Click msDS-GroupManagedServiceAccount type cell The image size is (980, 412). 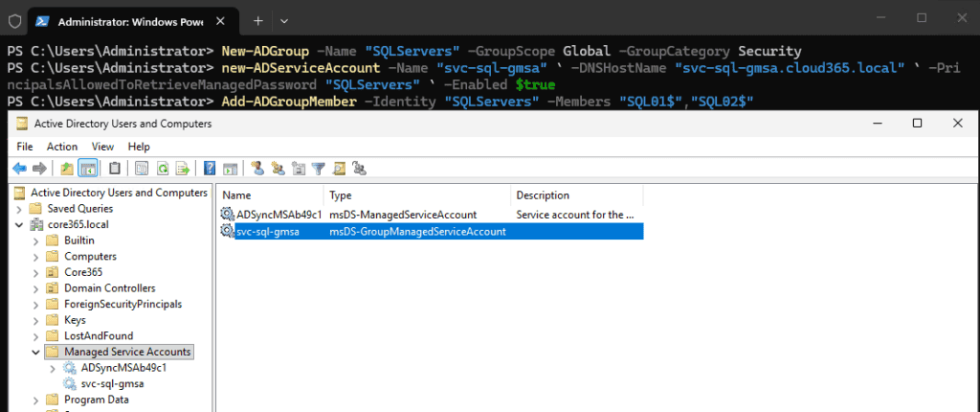(417, 232)
